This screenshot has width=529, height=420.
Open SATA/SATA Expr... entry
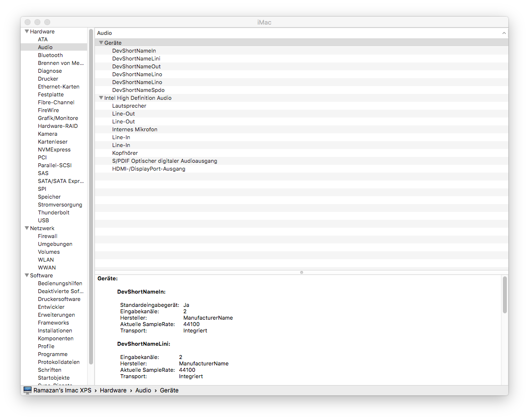click(x=61, y=181)
